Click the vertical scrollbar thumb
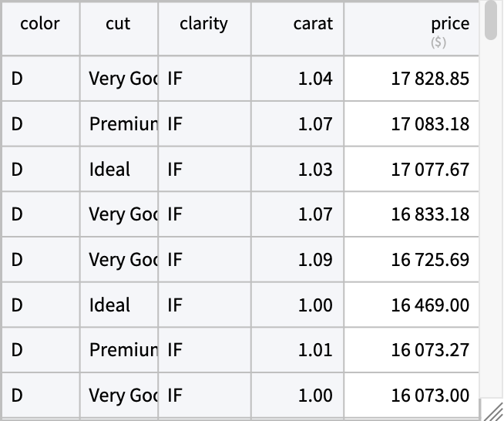 pos(491,21)
